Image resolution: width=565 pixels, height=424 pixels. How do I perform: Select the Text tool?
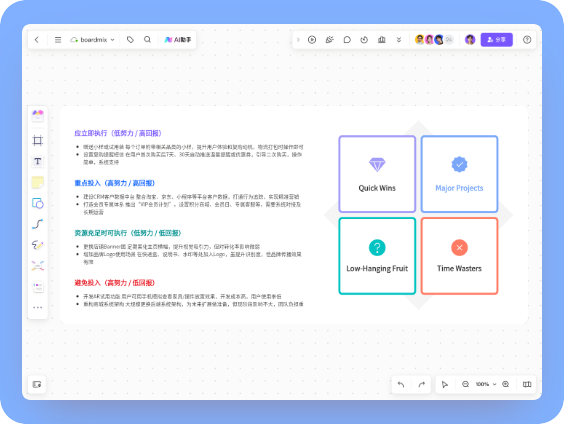point(37,161)
